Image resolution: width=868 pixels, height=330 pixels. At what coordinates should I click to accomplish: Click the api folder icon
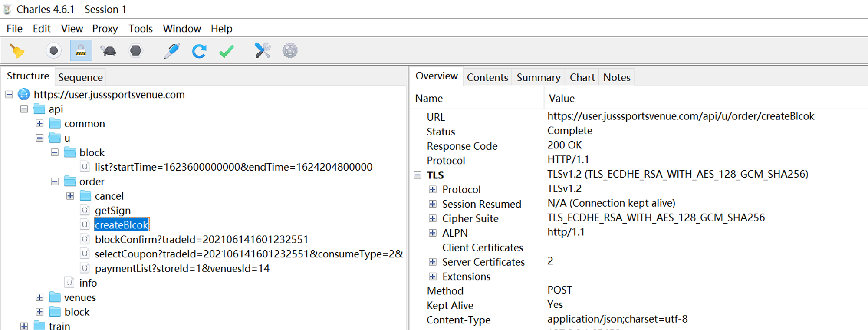[x=39, y=109]
